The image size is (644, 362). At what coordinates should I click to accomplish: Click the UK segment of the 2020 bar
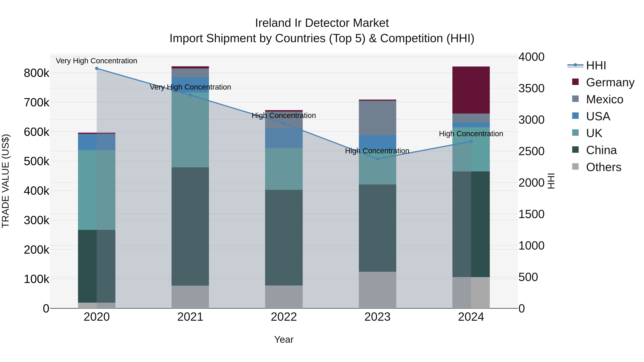[x=97, y=190]
